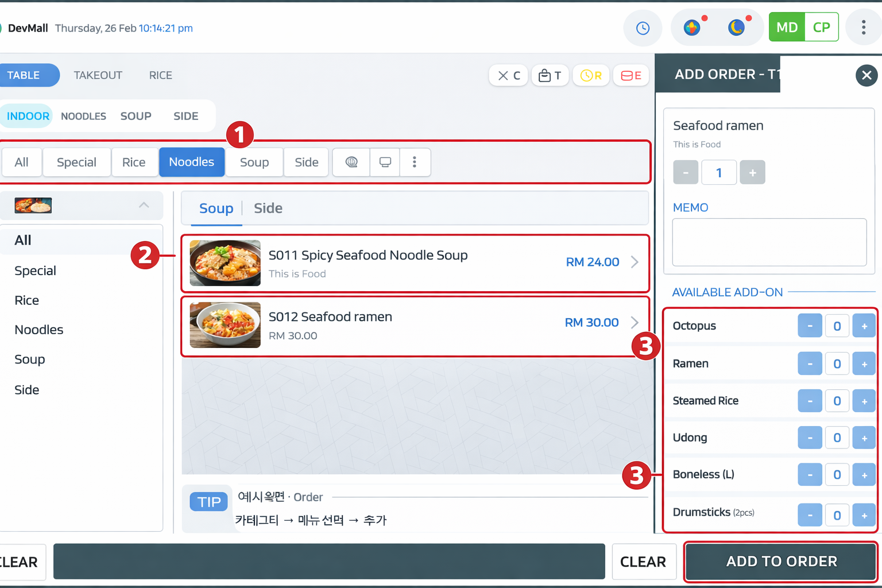
Task: Open the clock history icon
Action: (643, 28)
